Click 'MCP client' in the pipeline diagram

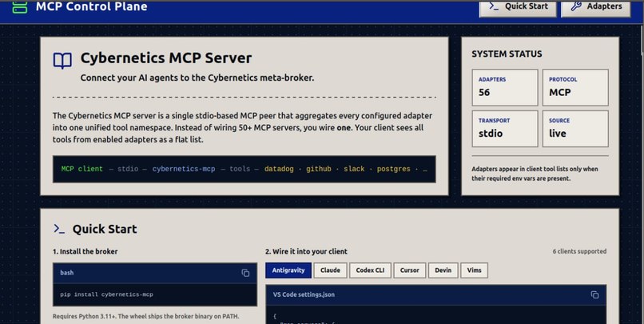tap(81, 169)
